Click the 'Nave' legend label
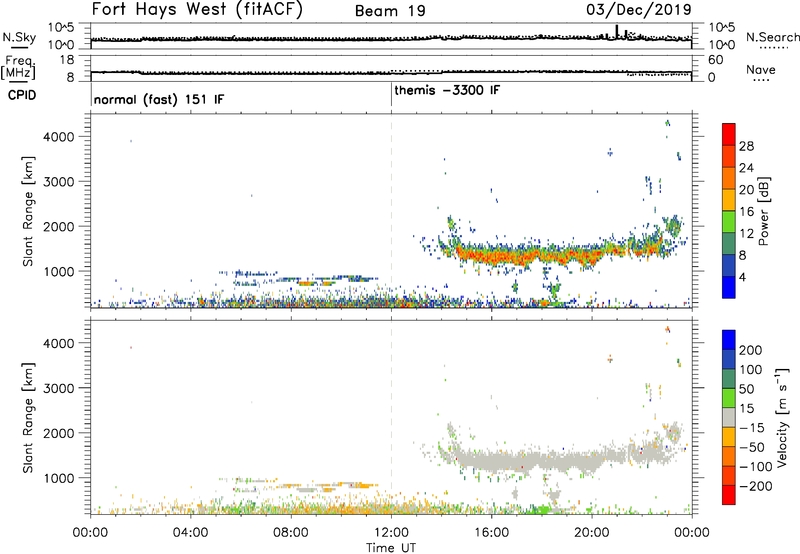800x554 pixels. [x=761, y=69]
